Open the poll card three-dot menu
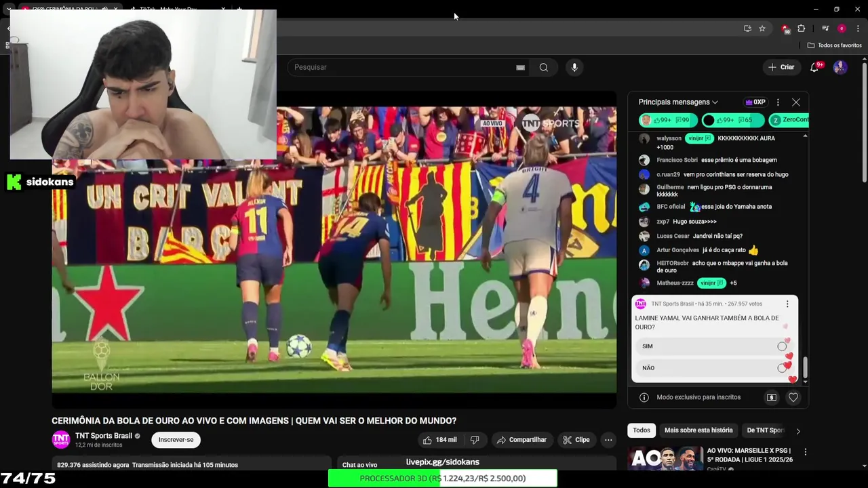This screenshot has height=488, width=868. point(787,304)
